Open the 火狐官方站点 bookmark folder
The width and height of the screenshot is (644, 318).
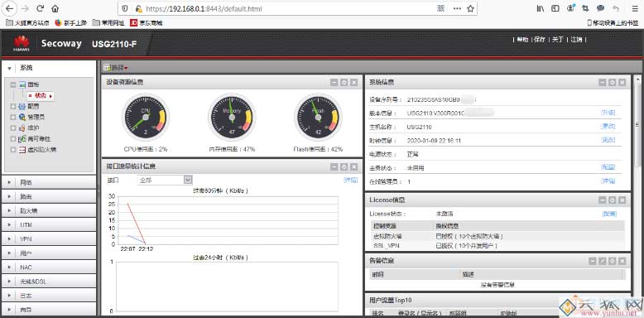coord(27,23)
